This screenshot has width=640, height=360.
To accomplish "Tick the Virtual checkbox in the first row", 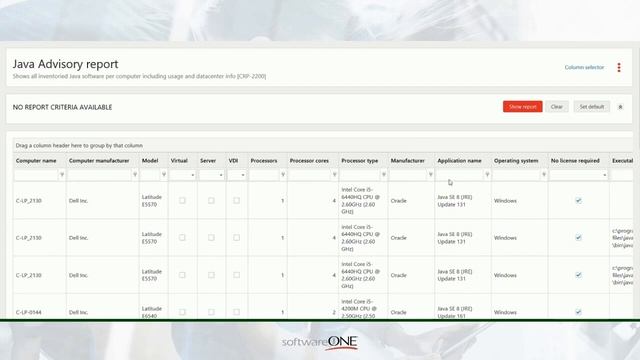I will pyautogui.click(x=182, y=200).
